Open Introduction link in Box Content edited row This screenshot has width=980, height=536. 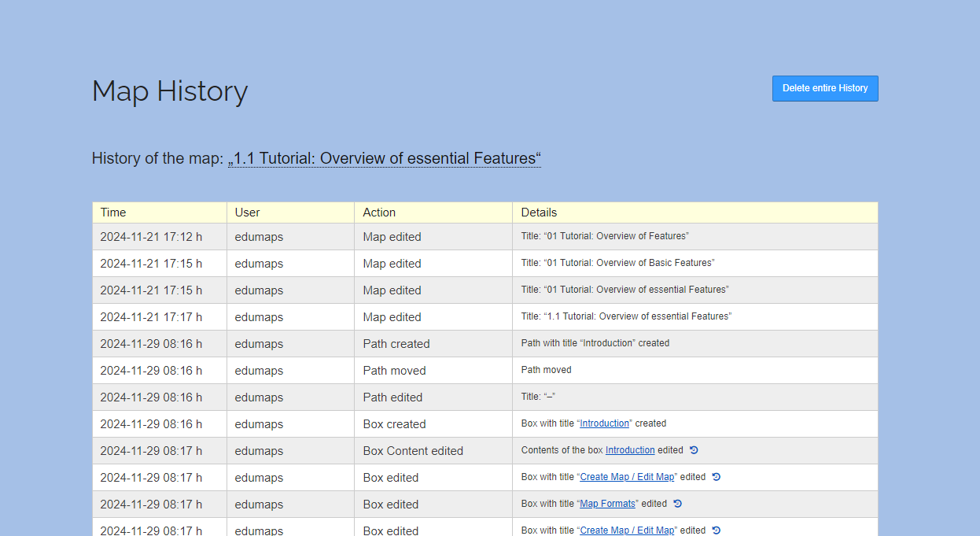tap(629, 450)
